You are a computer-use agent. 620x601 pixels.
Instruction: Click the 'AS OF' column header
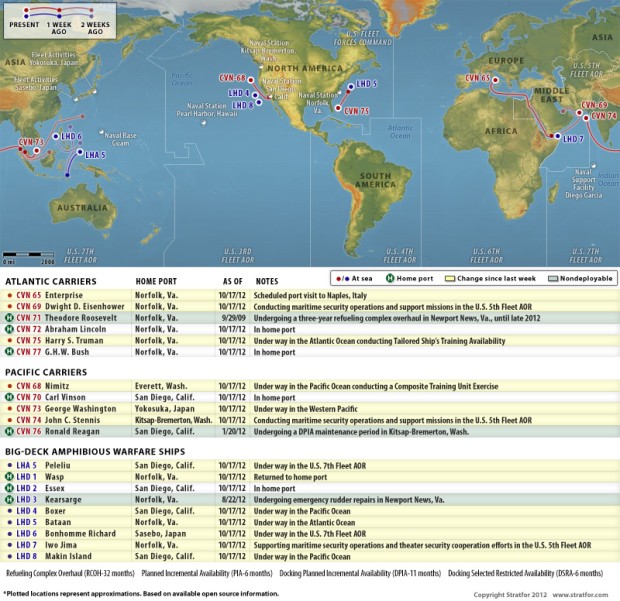(232, 282)
